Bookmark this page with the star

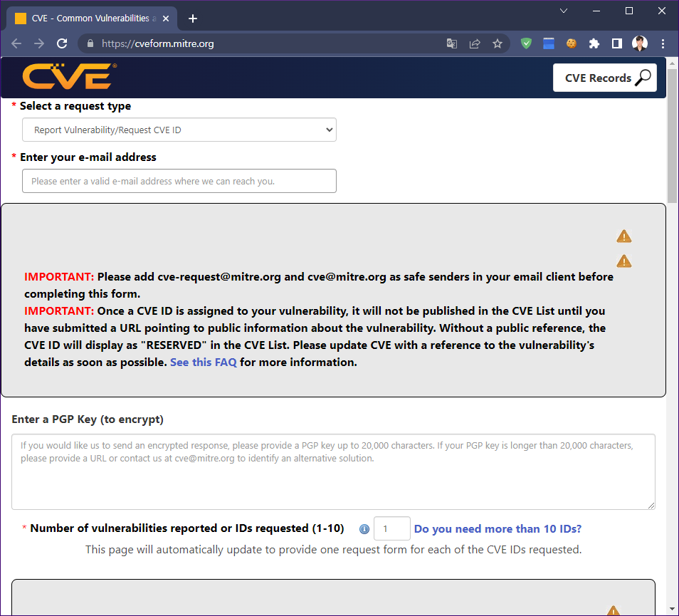click(x=498, y=43)
